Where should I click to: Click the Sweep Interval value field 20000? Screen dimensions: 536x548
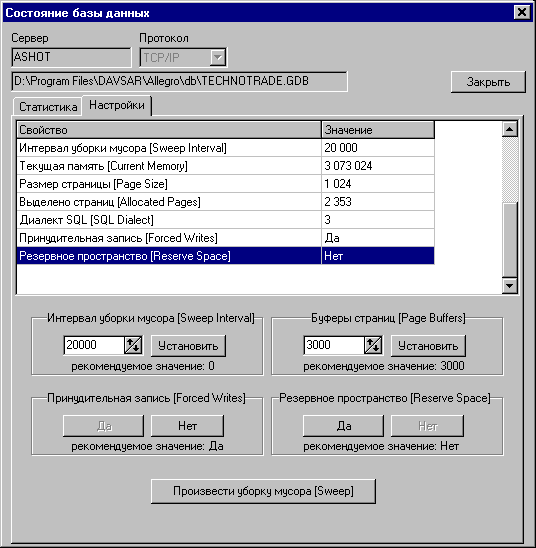tap(94, 345)
